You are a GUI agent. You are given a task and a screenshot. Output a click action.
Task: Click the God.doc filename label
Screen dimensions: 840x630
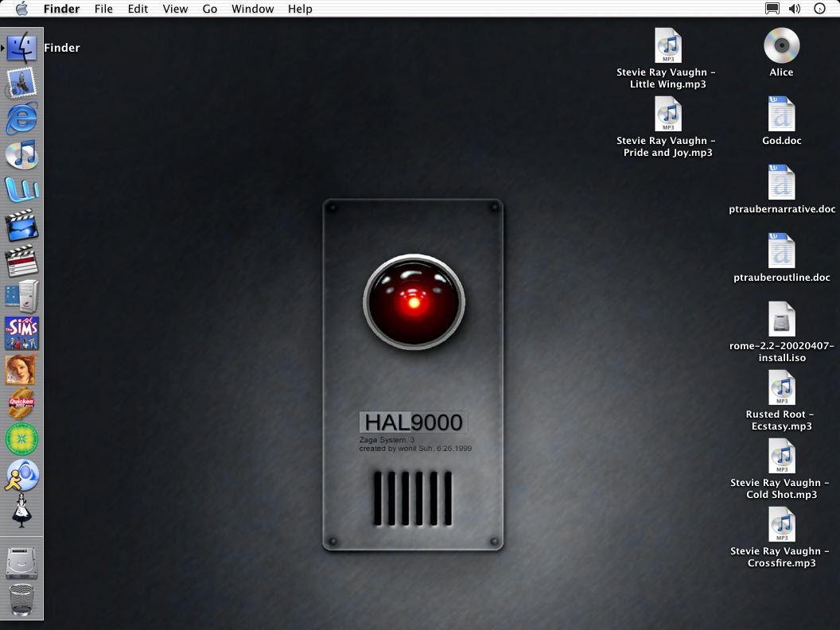(782, 141)
